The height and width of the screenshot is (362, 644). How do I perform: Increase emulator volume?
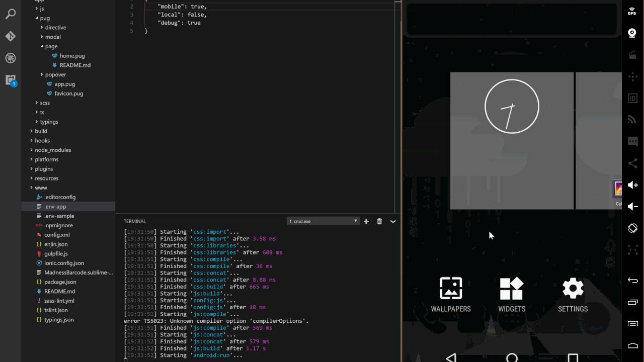coord(633,185)
